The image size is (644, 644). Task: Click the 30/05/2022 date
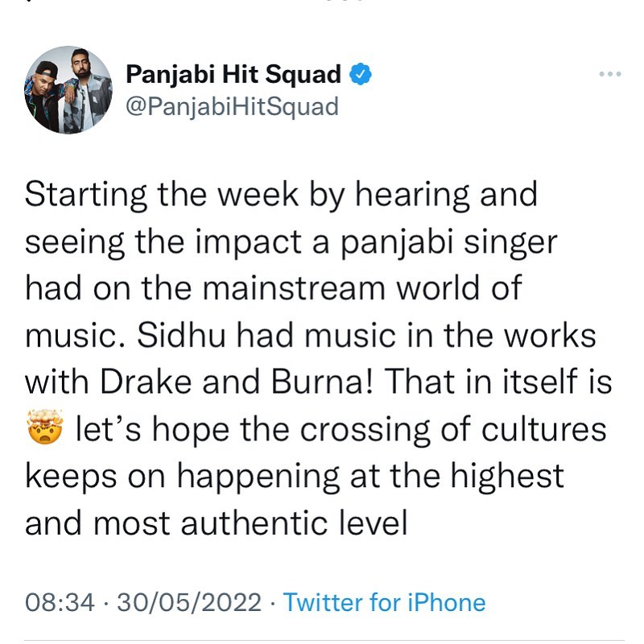(189, 602)
